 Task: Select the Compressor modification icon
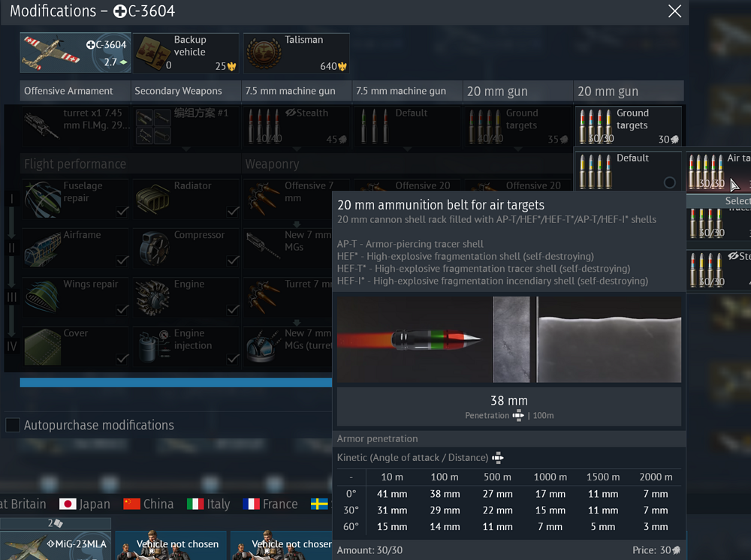153,248
